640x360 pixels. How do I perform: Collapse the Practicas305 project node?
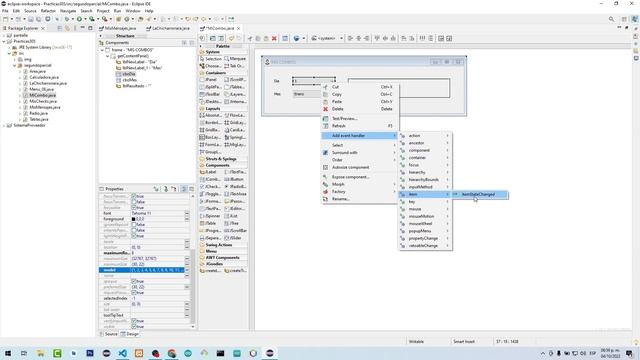click(x=4, y=42)
